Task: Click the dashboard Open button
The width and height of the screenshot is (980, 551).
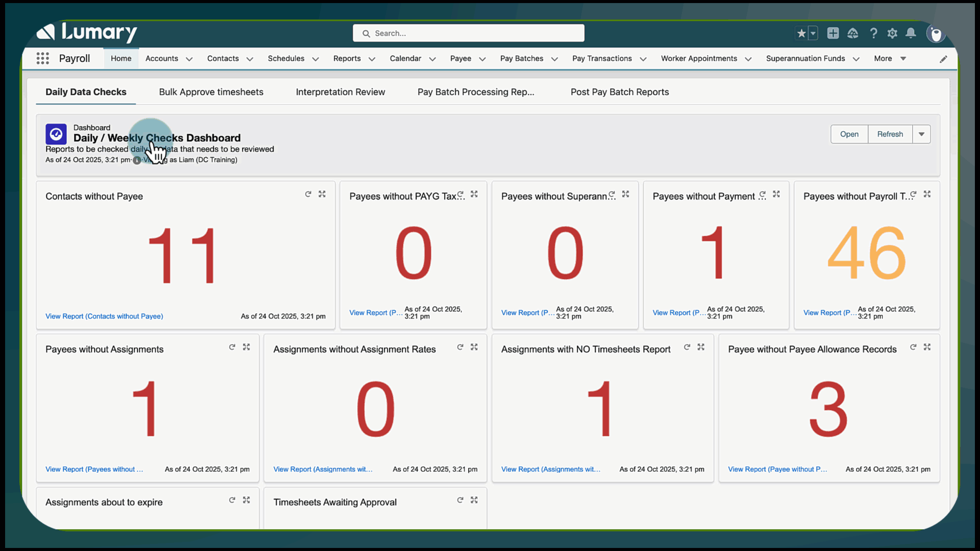Action: coord(849,134)
